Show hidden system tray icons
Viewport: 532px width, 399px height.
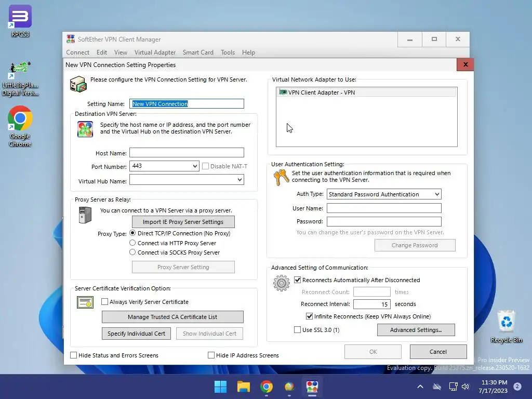point(420,387)
